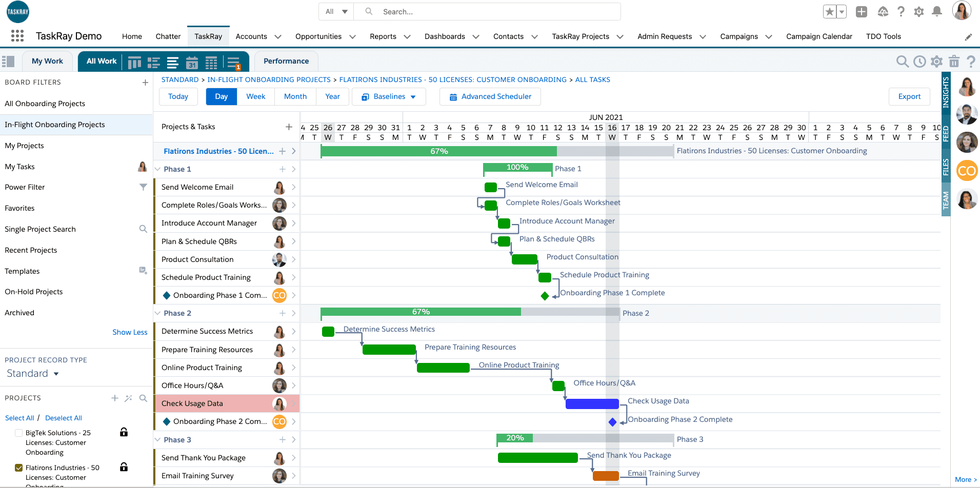This screenshot has width=980, height=488.
Task: Check the BigTek Solutions project checkbox
Action: point(19,433)
